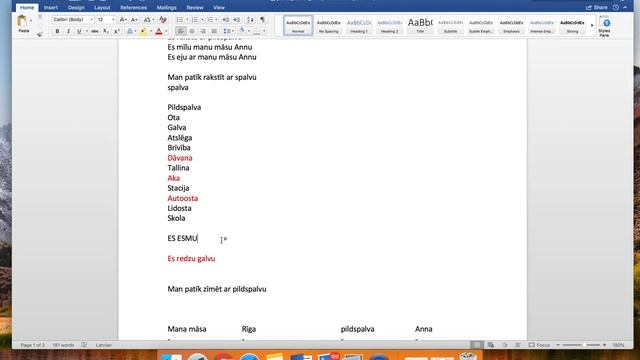
Task: Open line and paragraph spacing
Action: tap(227, 31)
